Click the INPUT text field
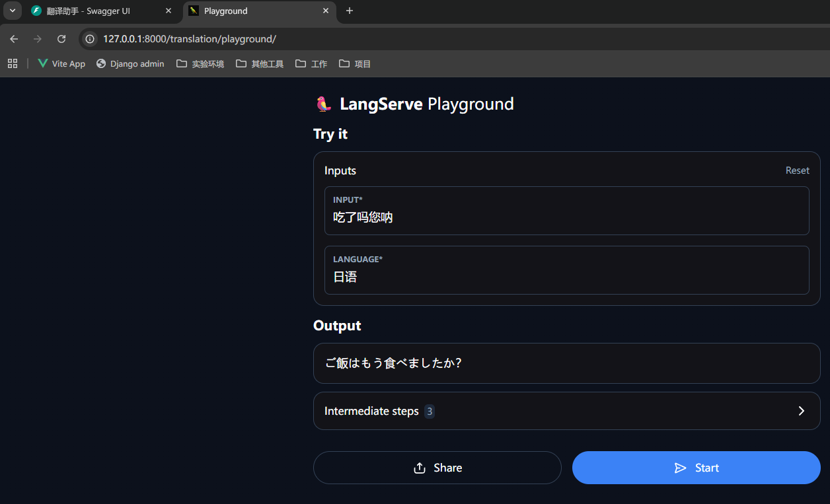Viewport: 830px width, 504px height. pos(567,211)
